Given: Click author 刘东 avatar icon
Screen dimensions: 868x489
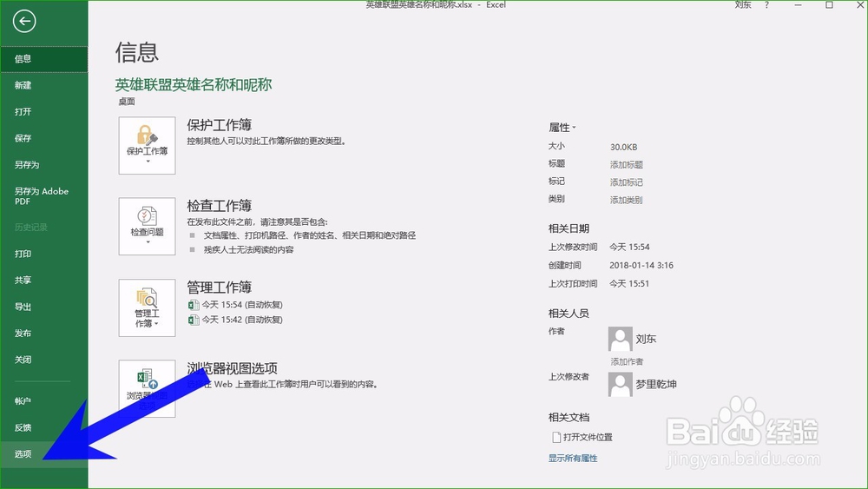Looking at the screenshot, I should coord(620,339).
